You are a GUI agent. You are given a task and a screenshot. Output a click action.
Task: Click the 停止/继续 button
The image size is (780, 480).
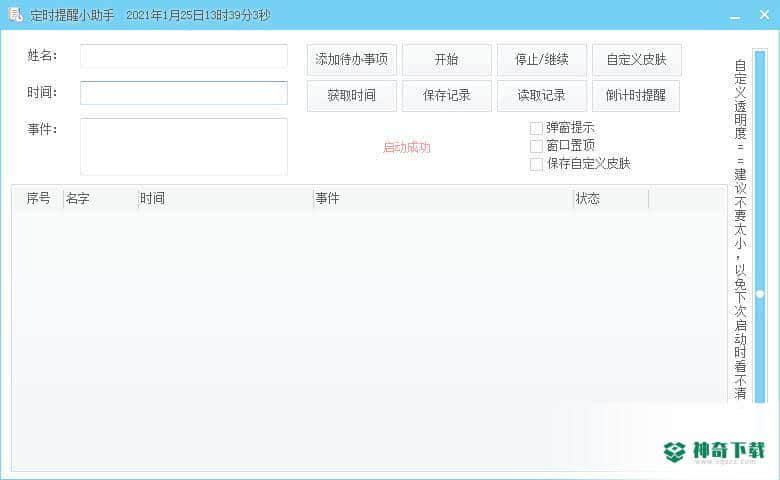click(542, 60)
